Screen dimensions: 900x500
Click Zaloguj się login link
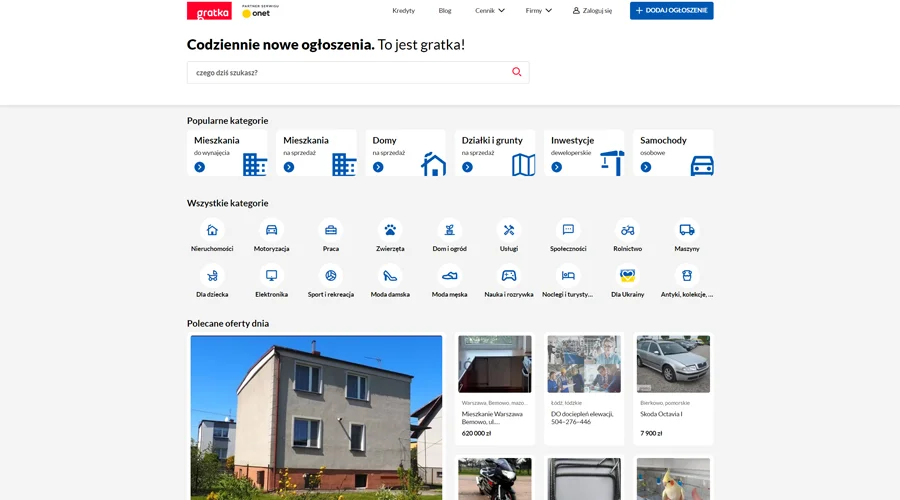click(x=592, y=10)
